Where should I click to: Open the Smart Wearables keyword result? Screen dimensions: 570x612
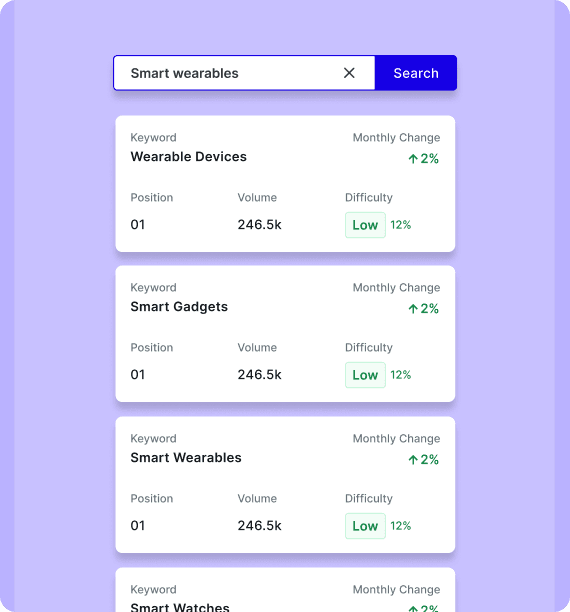186,457
